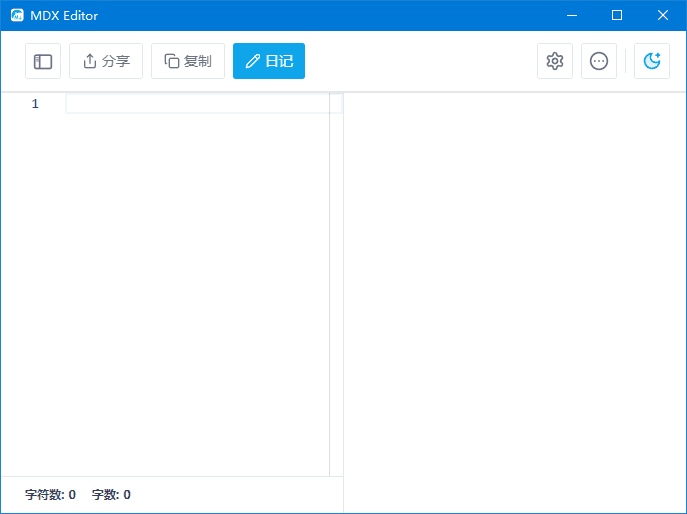Click the 字数: 0 word count
Screen dimensions: 687x514
(111, 495)
